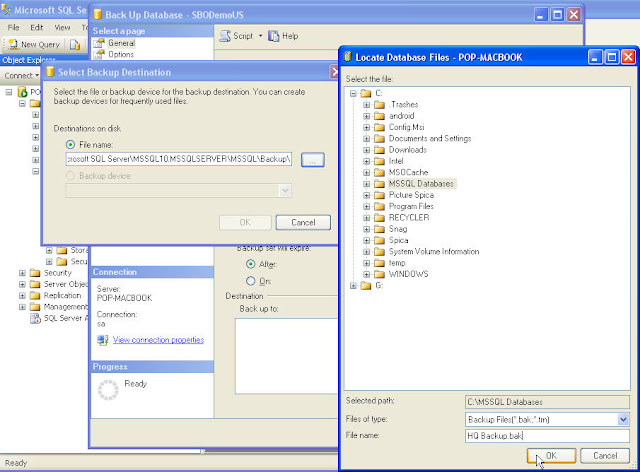Open the View menu
Screen dimensions: 640x472
pyautogui.click(x=62, y=27)
